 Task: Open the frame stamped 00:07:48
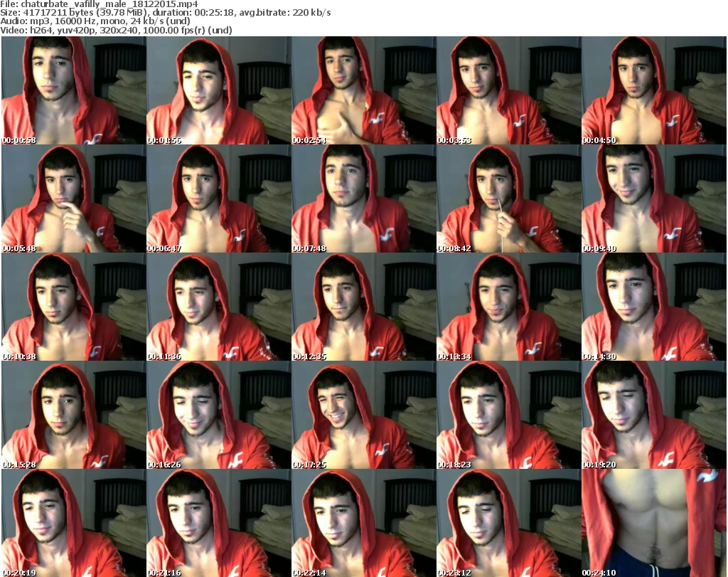[x=363, y=198]
